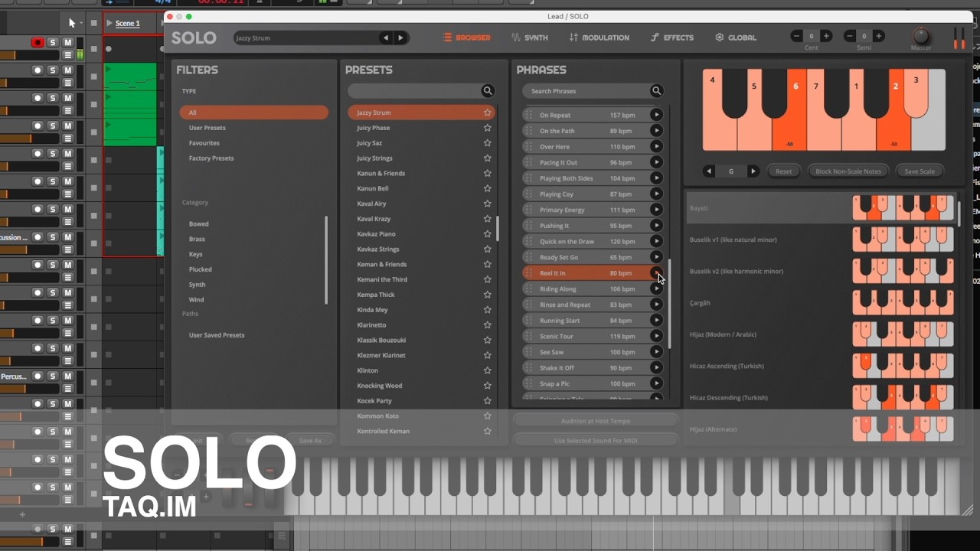The width and height of the screenshot is (980, 551).
Task: Shift root key G to next note
Action: pos(753,171)
